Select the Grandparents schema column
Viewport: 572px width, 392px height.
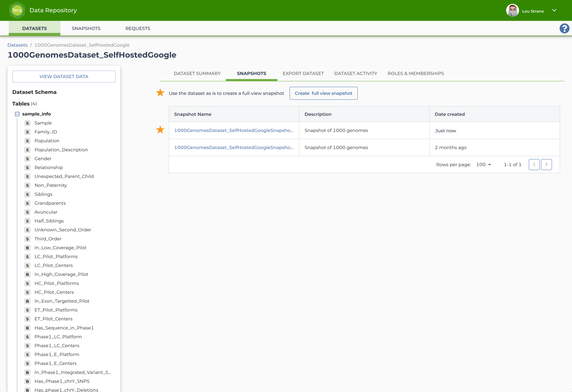(x=50, y=203)
